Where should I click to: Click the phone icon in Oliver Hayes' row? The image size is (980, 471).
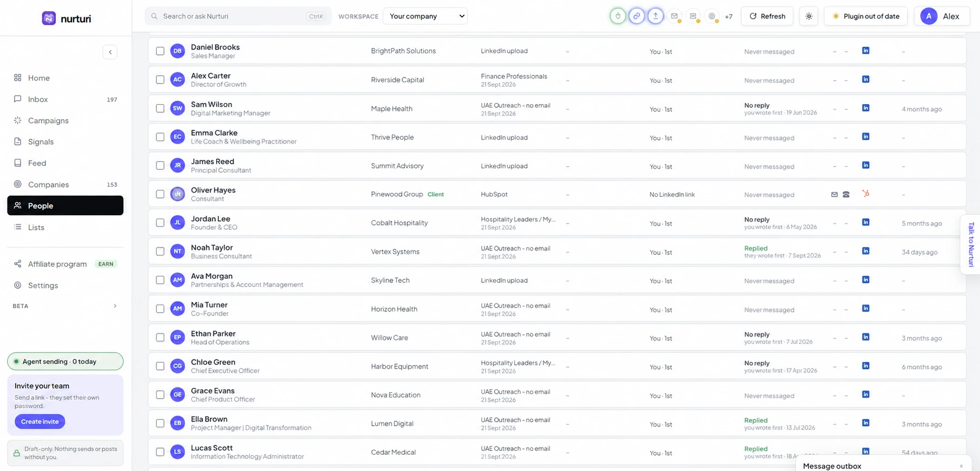(846, 195)
